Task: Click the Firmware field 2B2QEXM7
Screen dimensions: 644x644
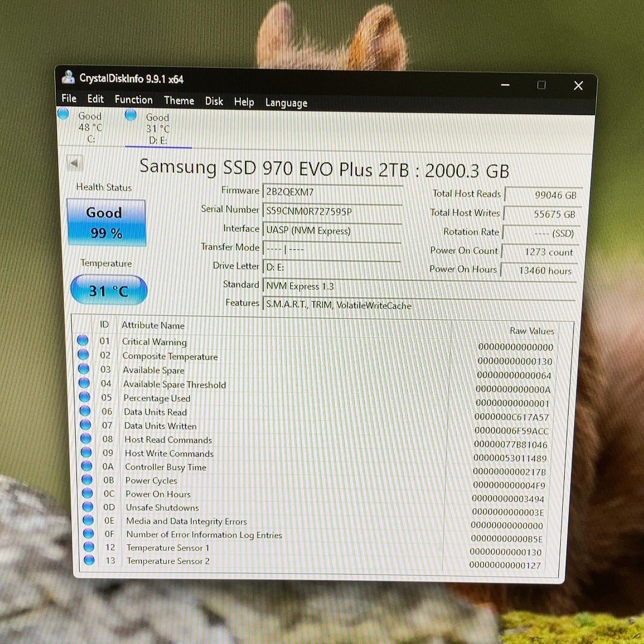Action: (x=332, y=192)
